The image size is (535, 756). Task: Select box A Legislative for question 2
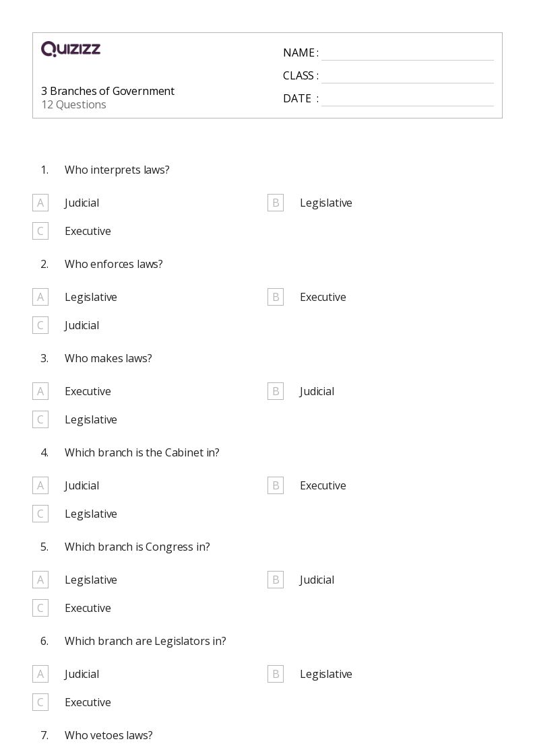click(x=40, y=297)
